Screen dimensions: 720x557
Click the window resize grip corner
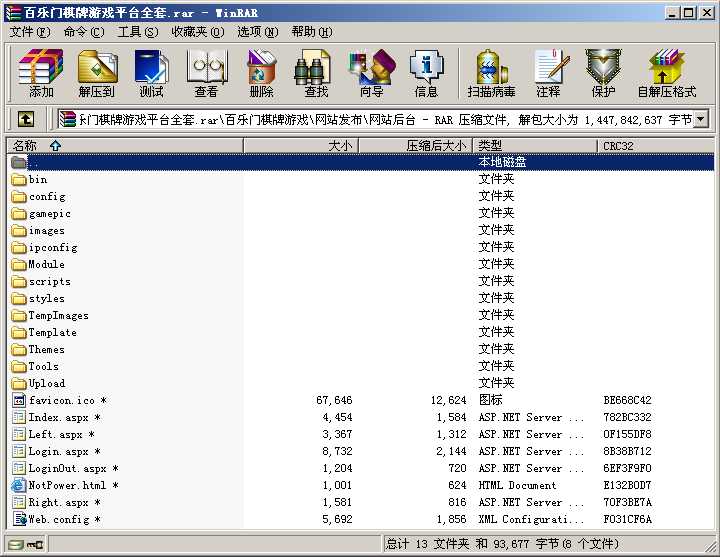(709, 547)
